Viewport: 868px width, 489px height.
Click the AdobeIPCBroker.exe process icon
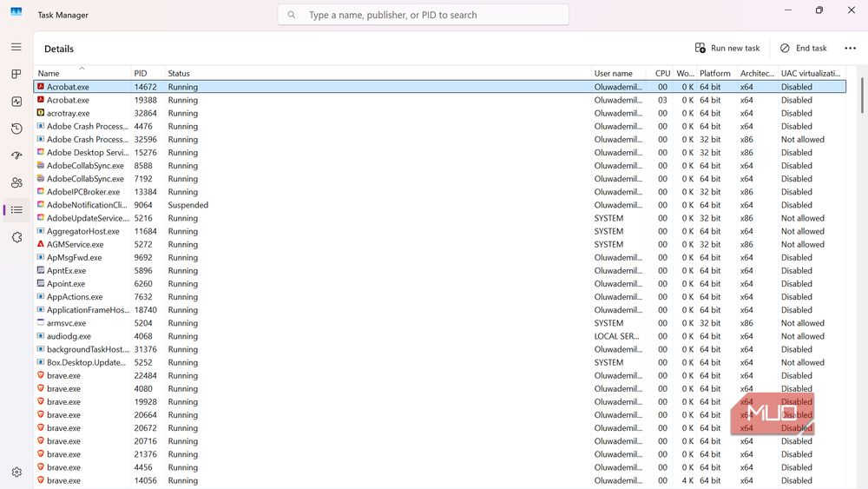pyautogui.click(x=41, y=191)
